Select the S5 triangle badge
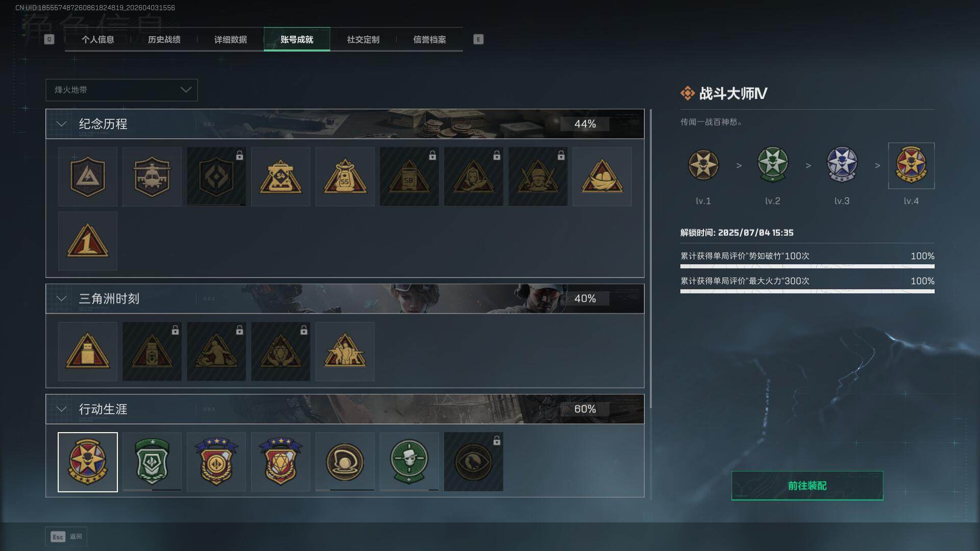The image size is (980, 551). tap(345, 177)
